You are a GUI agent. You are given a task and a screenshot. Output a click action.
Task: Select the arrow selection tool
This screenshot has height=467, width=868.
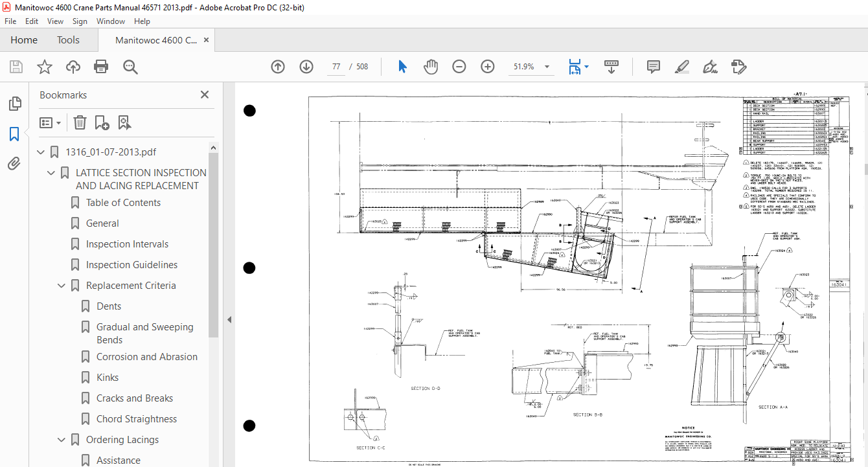(x=402, y=67)
